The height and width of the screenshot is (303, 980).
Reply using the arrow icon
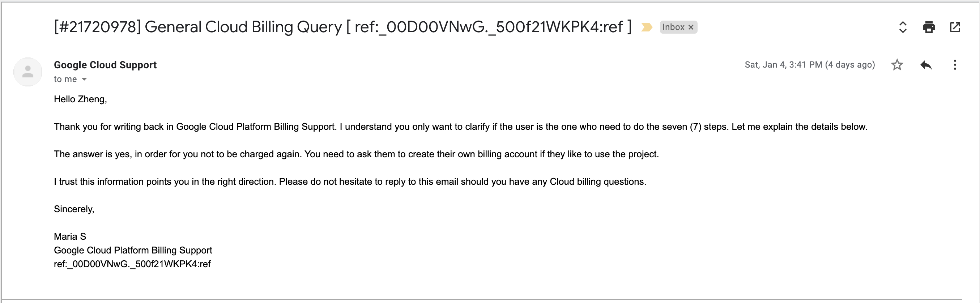pyautogui.click(x=926, y=65)
